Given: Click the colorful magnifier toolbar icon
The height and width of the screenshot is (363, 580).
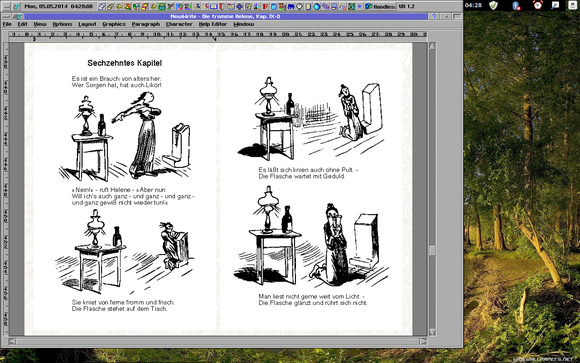Looking at the screenshot, I should coord(127,6).
